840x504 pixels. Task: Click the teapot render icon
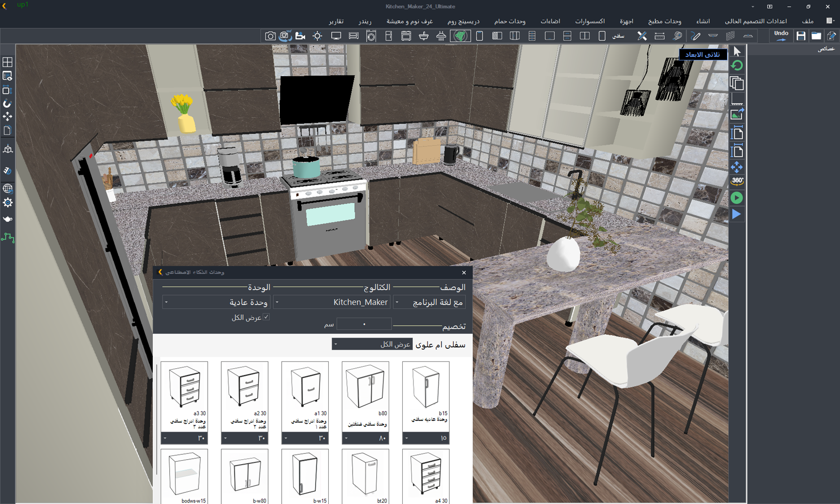[7, 219]
